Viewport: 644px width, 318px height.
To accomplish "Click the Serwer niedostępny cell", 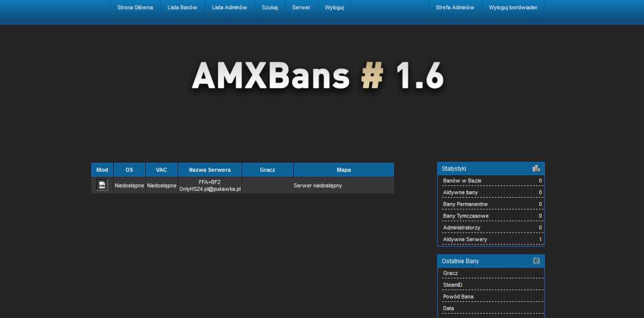I will click(x=318, y=185).
